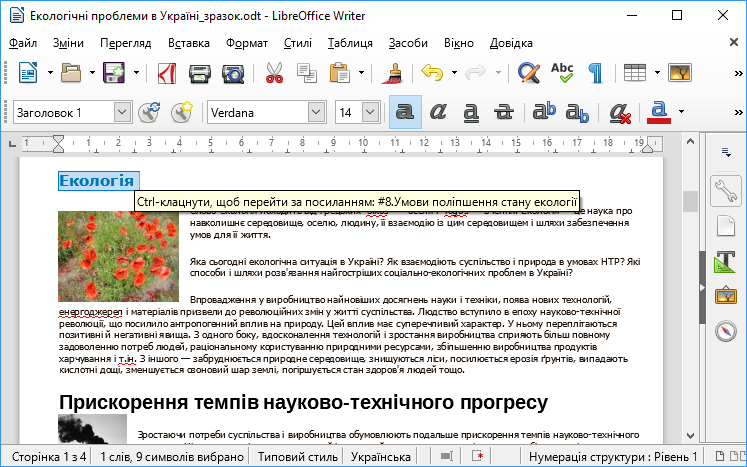This screenshot has height=467, width=747.
Task: Open sidebar Page deck
Action: [x=726, y=225]
